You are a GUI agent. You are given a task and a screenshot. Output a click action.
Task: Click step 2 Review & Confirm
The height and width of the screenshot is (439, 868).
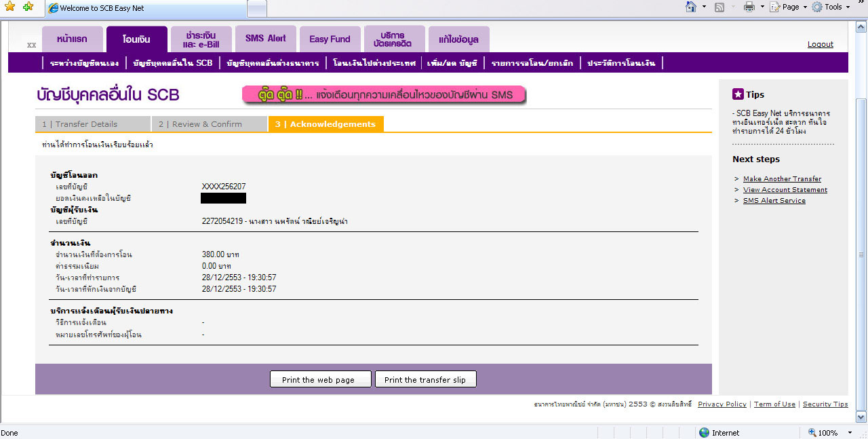coord(210,124)
